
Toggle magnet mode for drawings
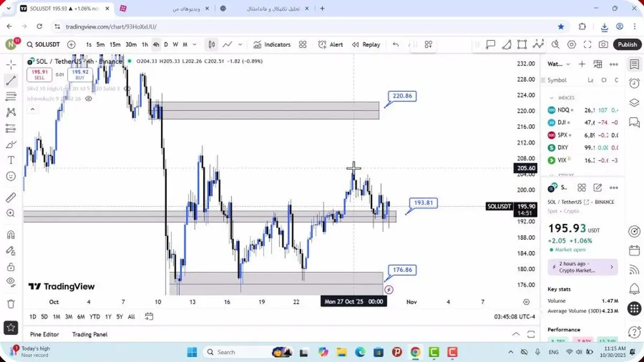tap(11, 235)
